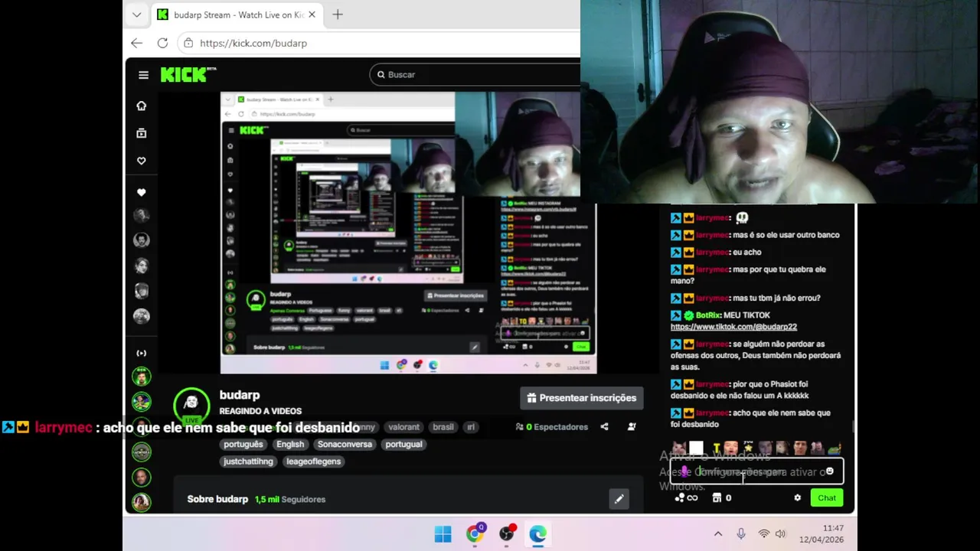Click the microphone tray icon

740,534
